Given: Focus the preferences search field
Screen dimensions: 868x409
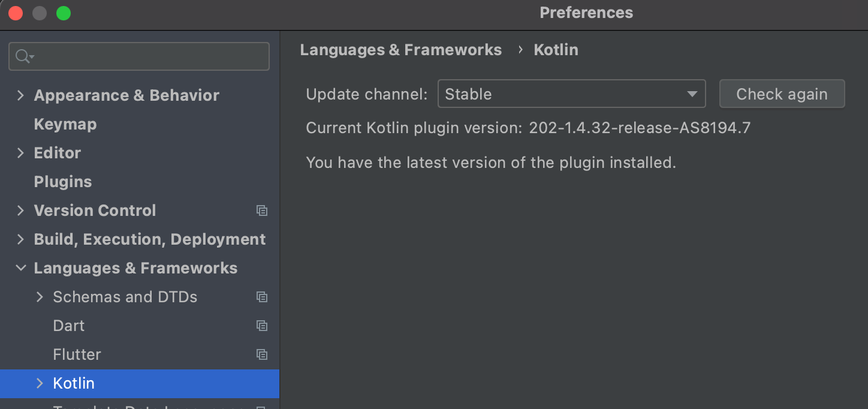Looking at the screenshot, I should pos(139,56).
